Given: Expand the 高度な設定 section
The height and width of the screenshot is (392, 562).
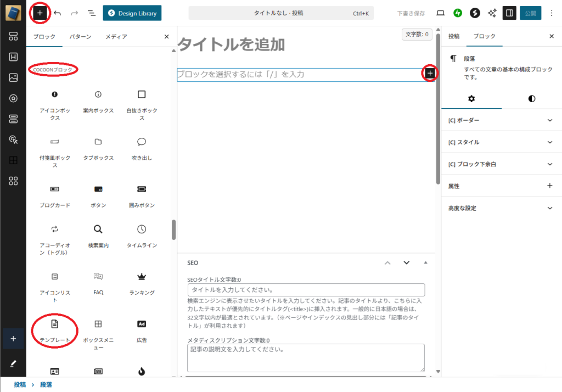Looking at the screenshot, I should [501, 208].
